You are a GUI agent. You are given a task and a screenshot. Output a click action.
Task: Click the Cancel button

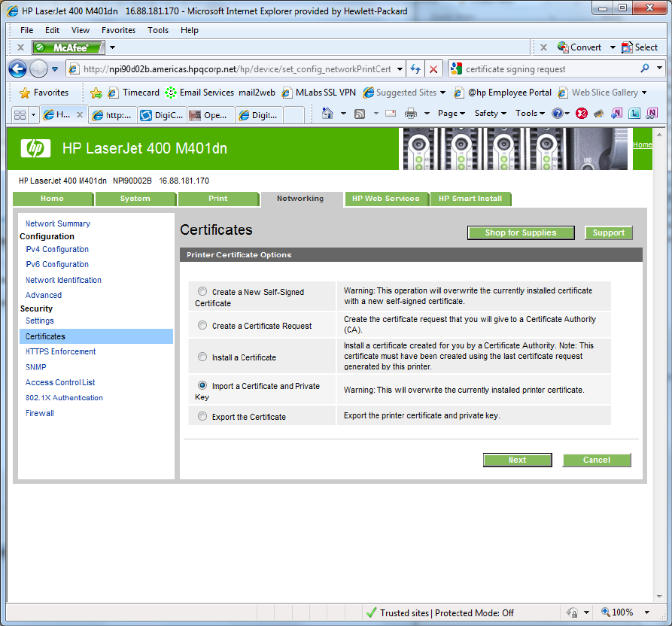pos(597,460)
